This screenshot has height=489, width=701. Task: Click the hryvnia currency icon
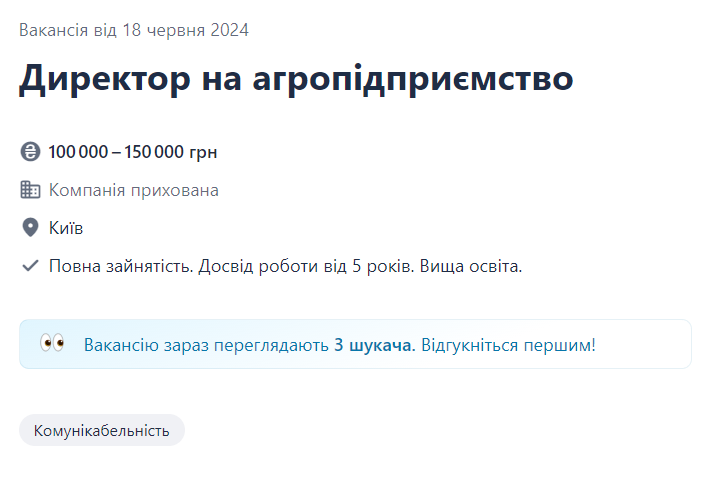(x=30, y=152)
